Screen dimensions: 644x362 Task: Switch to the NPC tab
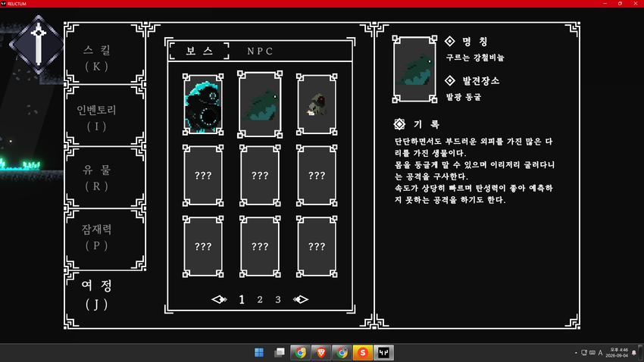260,51
